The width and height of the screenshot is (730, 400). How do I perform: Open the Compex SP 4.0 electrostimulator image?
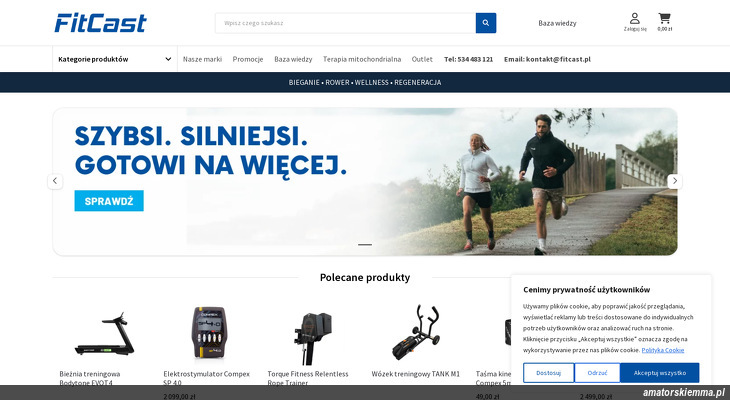209,332
